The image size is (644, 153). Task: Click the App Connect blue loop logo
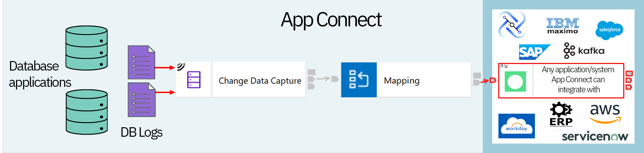click(x=512, y=25)
